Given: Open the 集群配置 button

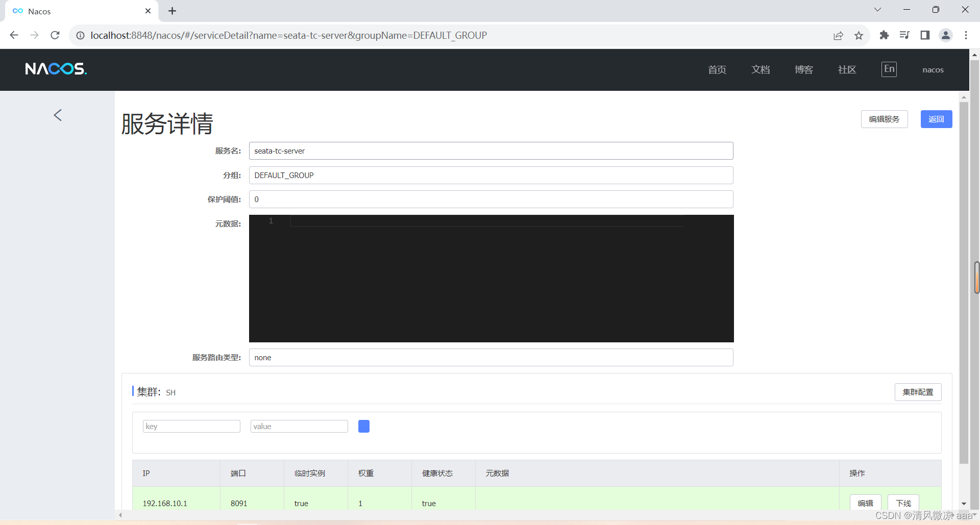Looking at the screenshot, I should (918, 392).
